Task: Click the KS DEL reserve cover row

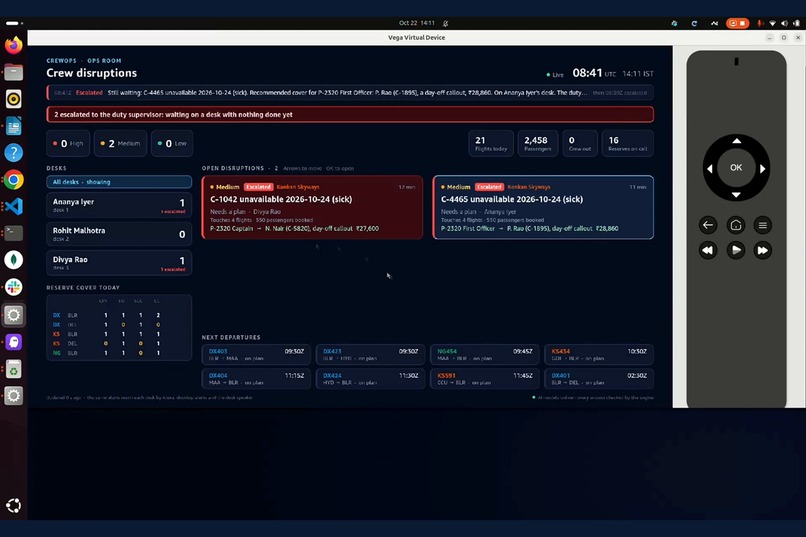Action: [x=119, y=343]
